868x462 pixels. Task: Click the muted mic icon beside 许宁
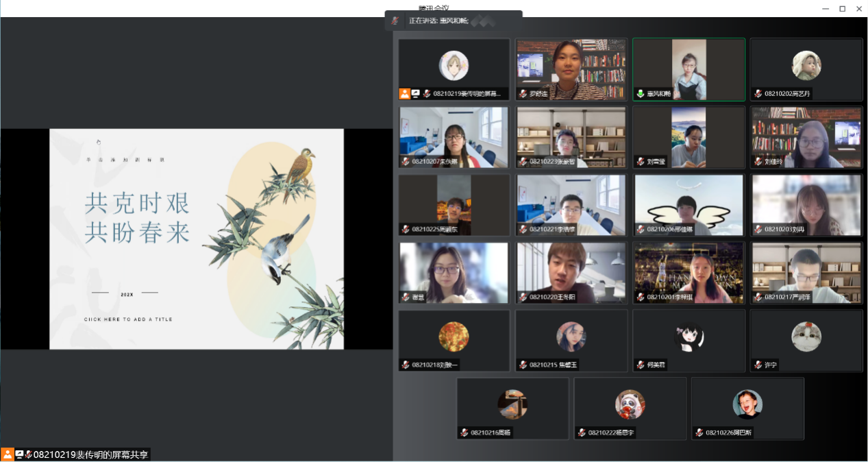pyautogui.click(x=758, y=365)
